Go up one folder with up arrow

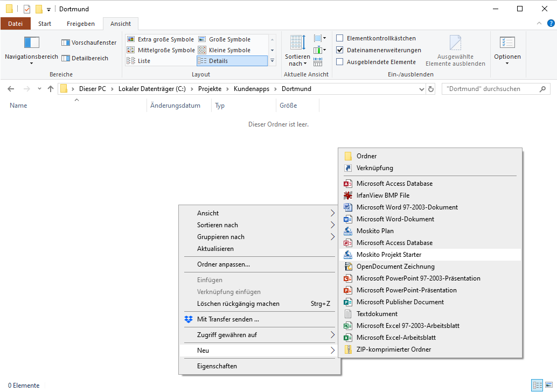[51, 89]
